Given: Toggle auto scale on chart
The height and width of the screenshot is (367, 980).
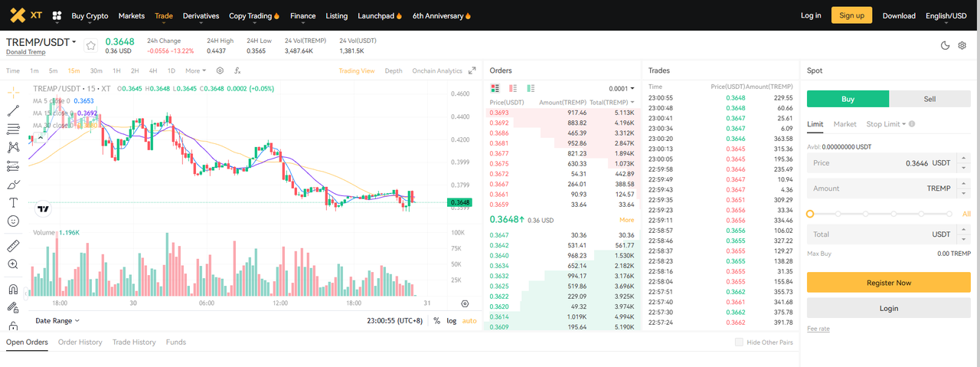Looking at the screenshot, I should click(x=469, y=321).
